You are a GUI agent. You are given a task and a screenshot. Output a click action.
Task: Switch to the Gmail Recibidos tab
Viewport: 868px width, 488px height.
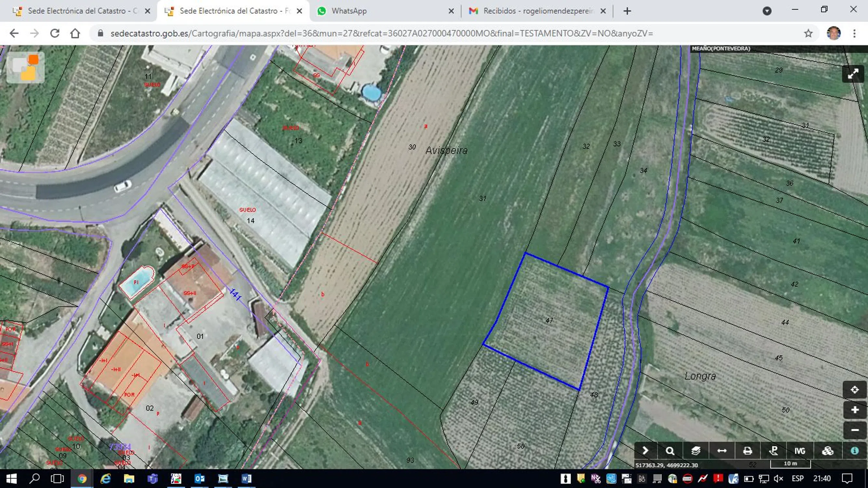(538, 11)
